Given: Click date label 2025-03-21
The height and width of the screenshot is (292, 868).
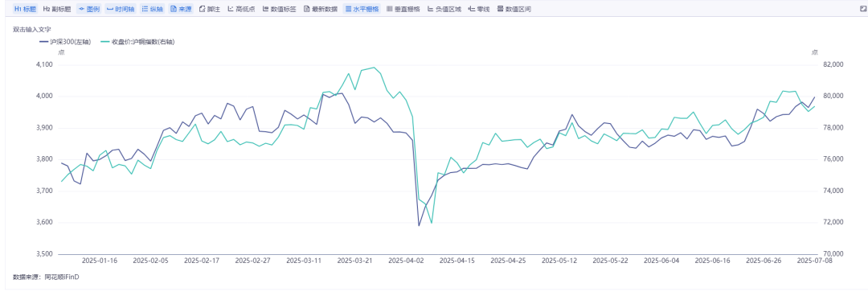Looking at the screenshot, I should [x=355, y=260].
